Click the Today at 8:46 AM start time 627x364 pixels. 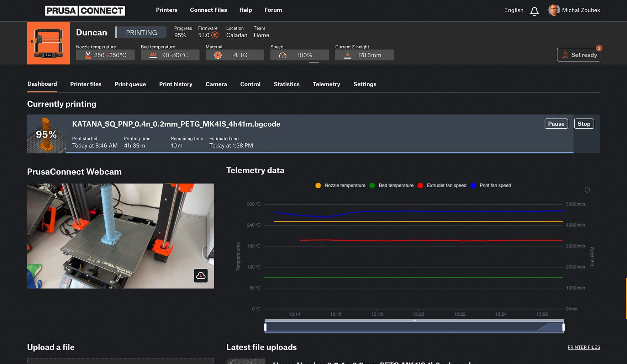pos(95,145)
